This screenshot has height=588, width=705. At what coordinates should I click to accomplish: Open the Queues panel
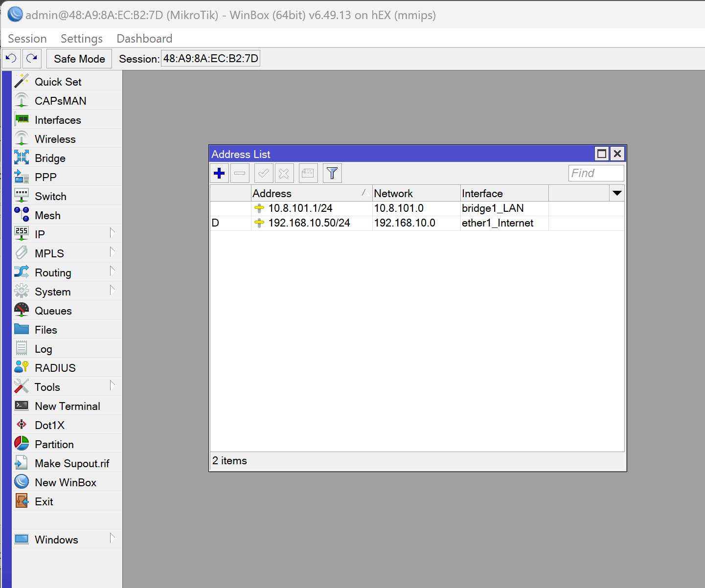53,311
